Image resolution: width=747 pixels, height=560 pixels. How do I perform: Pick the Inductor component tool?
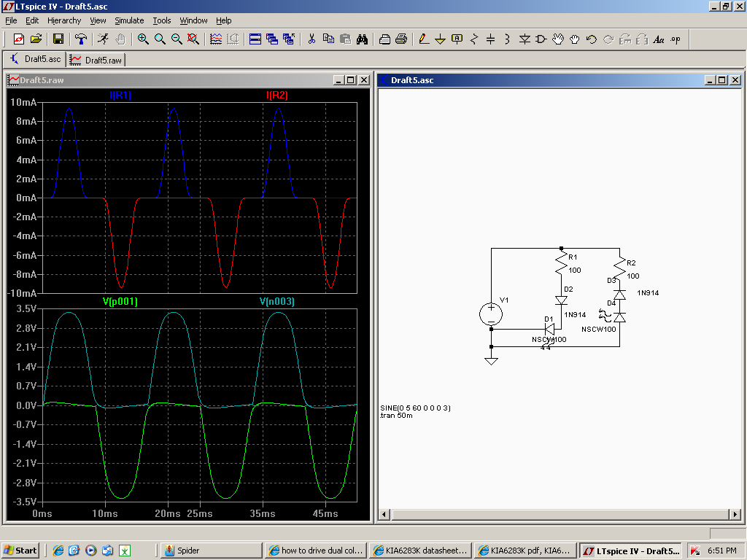point(508,39)
